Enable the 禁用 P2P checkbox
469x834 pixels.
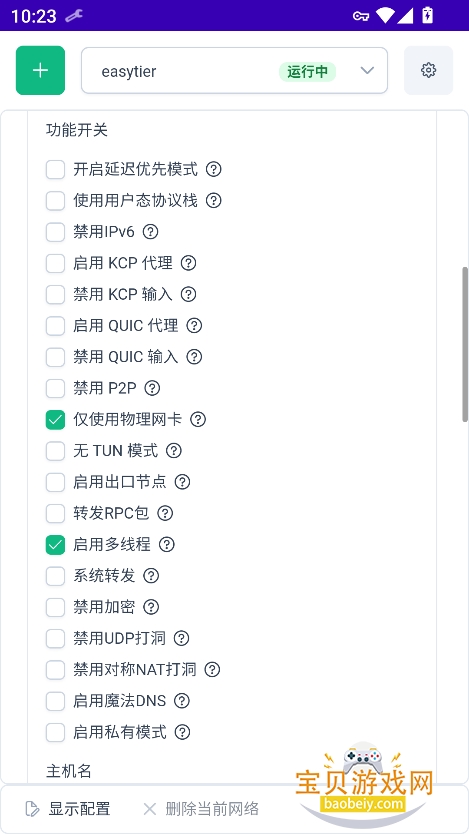[55, 388]
